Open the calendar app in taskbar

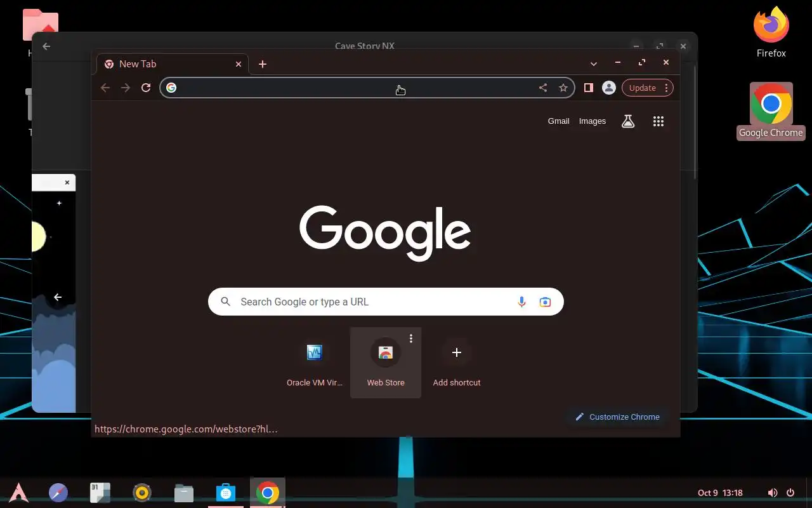(100, 493)
